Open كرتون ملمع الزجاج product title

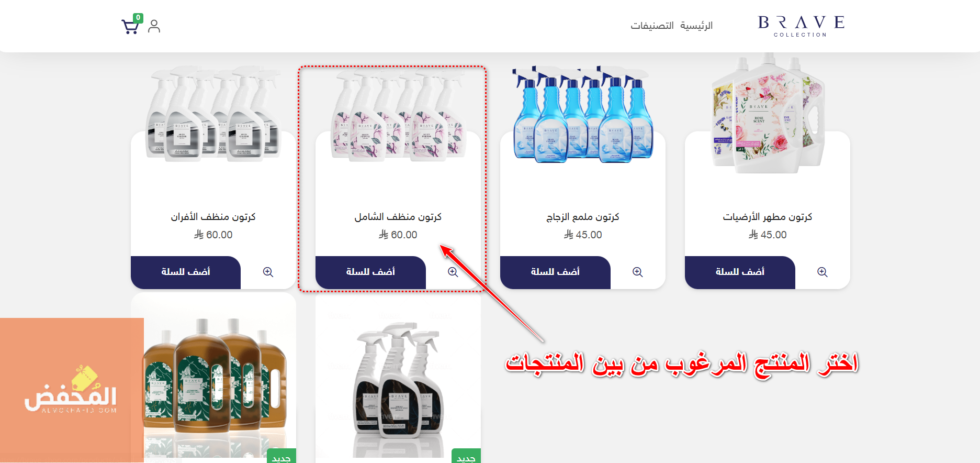pyautogui.click(x=583, y=217)
